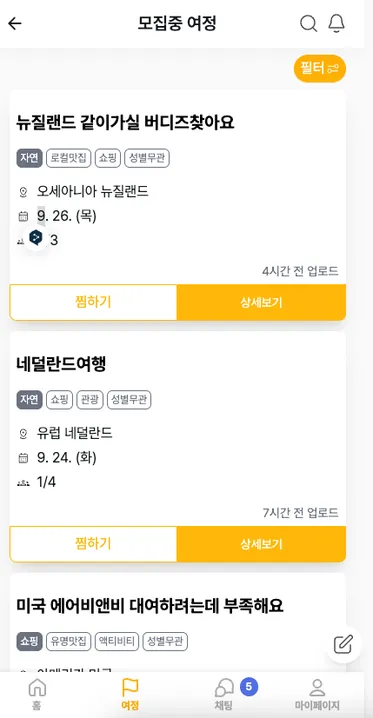Click 찜하기 on New Zealand trip

click(93, 302)
